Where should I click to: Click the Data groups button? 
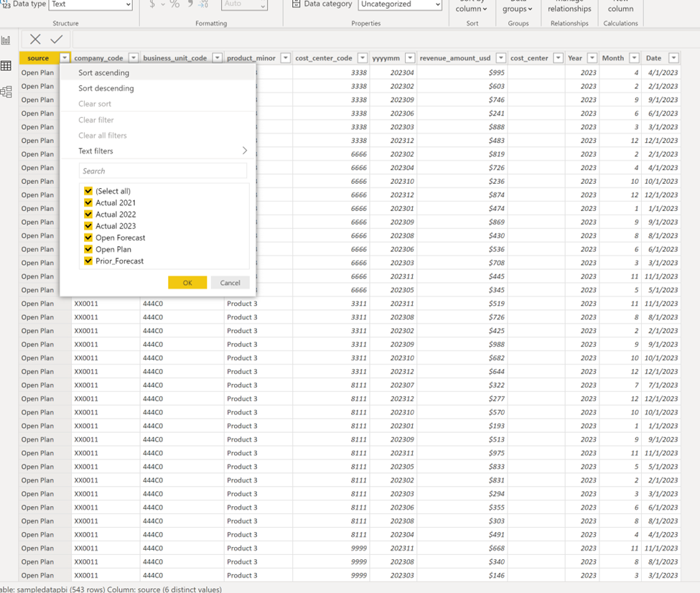[518, 6]
